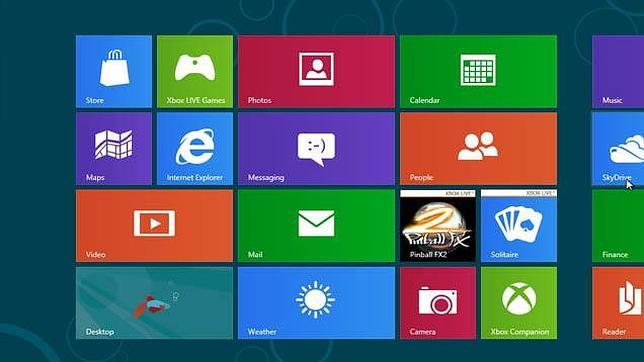
Task: Start Internet Explorer from its tile
Action: 195,149
